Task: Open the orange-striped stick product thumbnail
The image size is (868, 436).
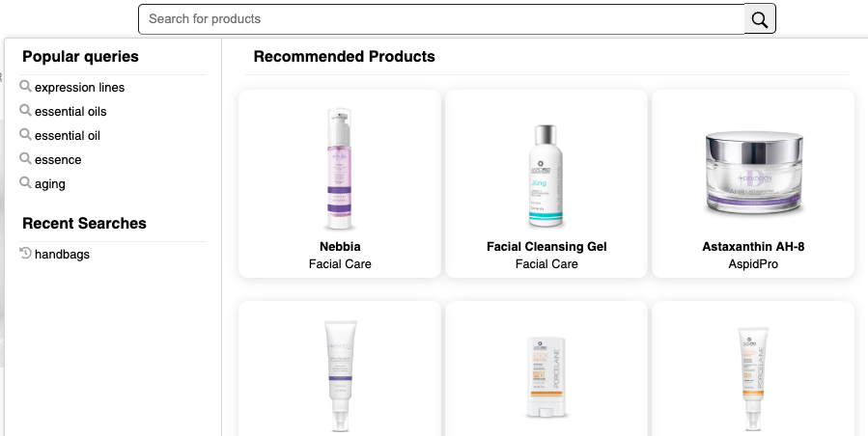Action: coord(546,376)
